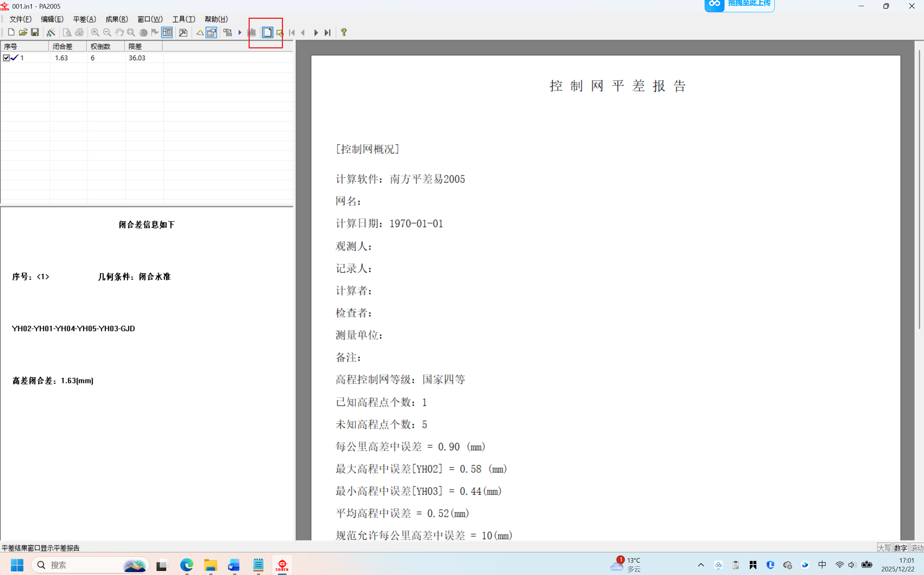Jump to the first page
Screen dimensions: 924x575
tap(292, 33)
